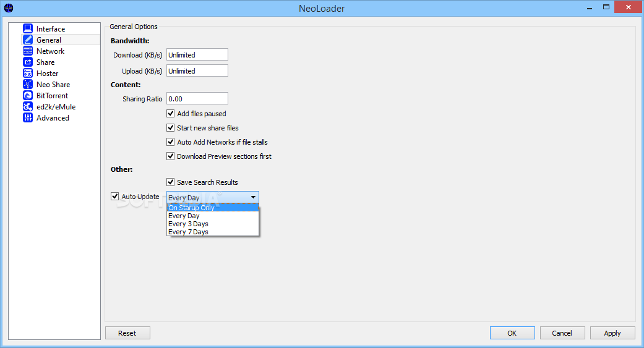
Task: Switch to the Neo Share page
Action: coord(53,84)
